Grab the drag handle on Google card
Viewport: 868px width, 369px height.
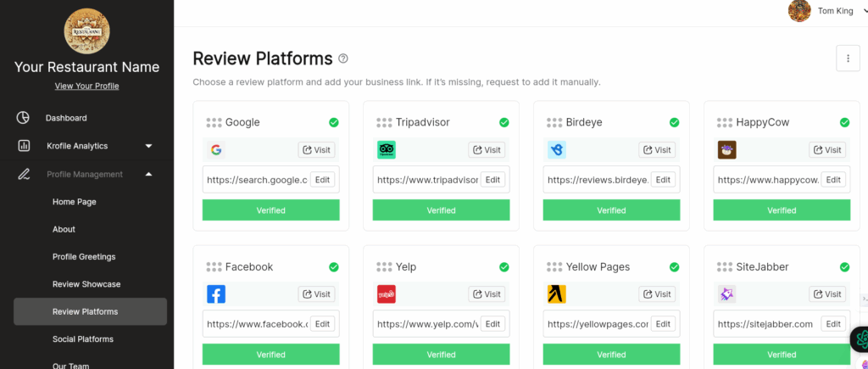click(x=214, y=122)
